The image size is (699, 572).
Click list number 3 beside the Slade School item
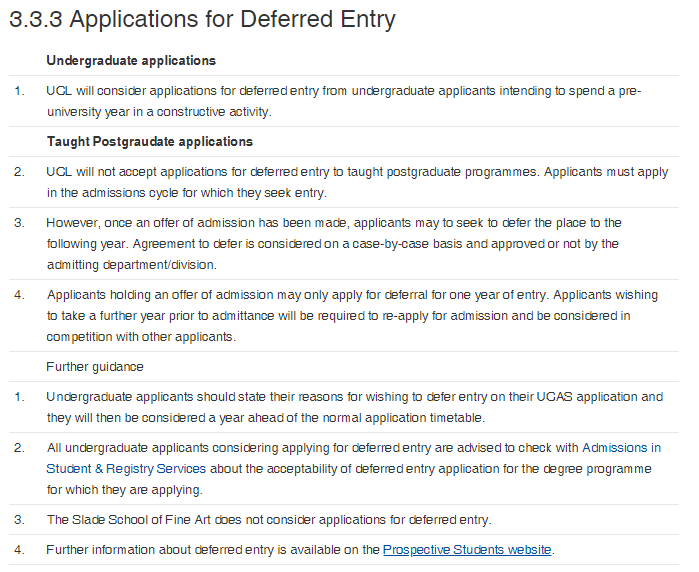tap(19, 520)
